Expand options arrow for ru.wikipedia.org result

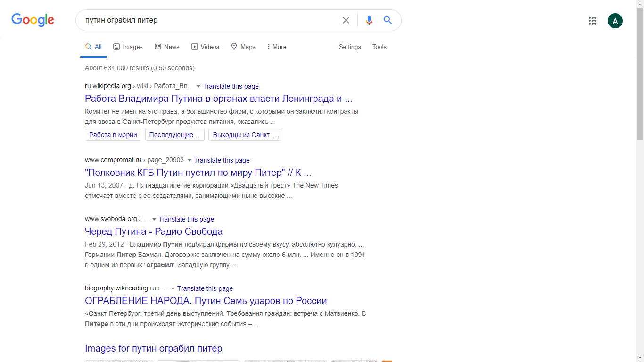198,87
